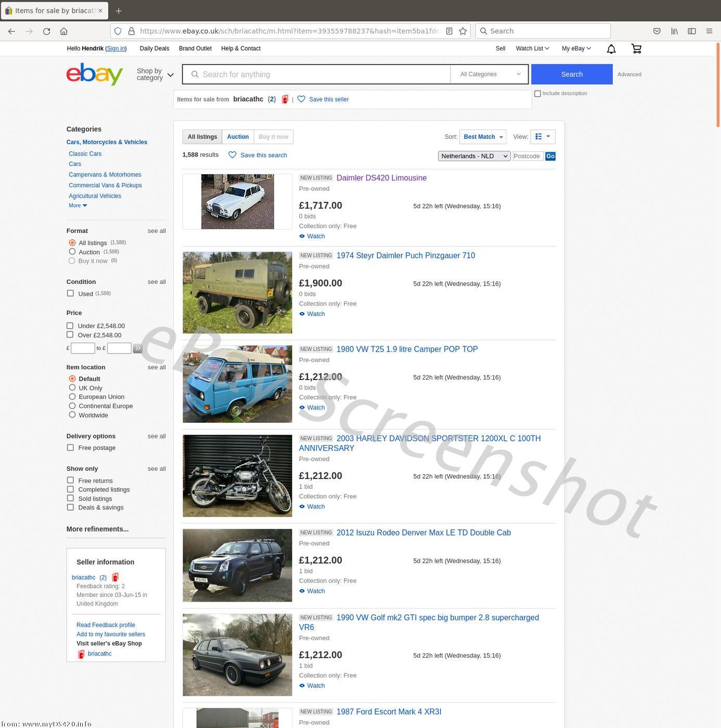Tick the Include description checkbox
Viewport: 721px width, 728px height.
tap(538, 94)
